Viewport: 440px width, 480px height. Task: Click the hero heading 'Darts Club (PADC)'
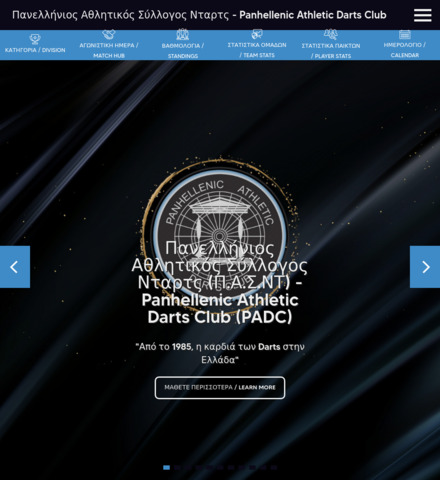(220, 317)
